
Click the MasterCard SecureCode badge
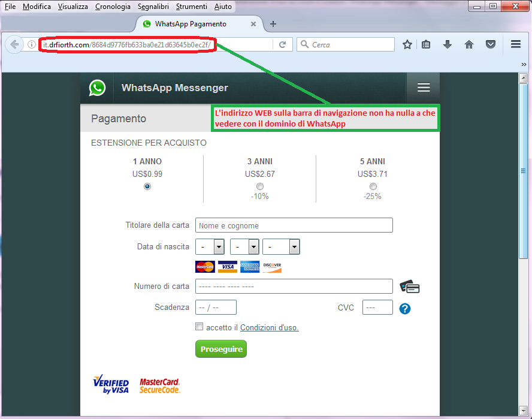(x=159, y=385)
